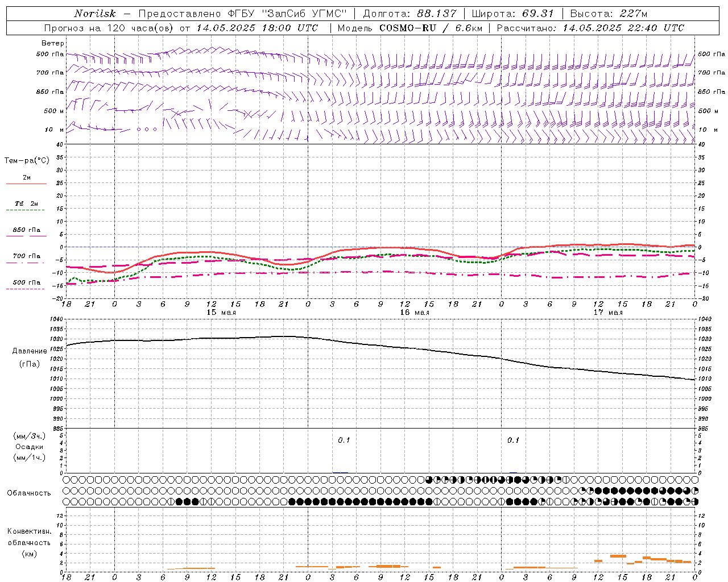Viewport: 728px width, 582px height.
Task: Click the '500 гПа' temperature legend label
Action: [26, 282]
